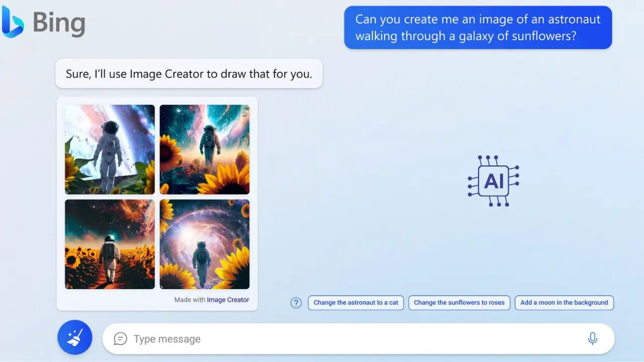Click the new topic broom icon
Viewport: 644px width, 362px height.
pos(75,337)
